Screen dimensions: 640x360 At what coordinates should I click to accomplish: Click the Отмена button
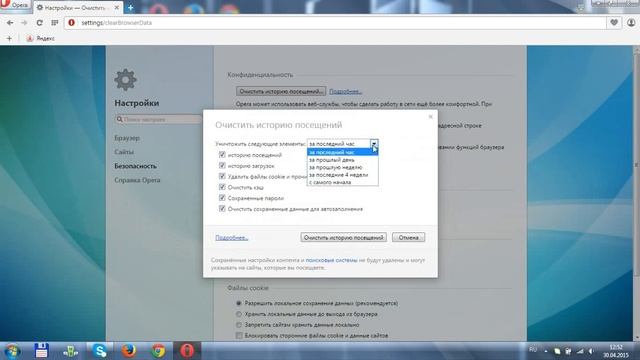point(408,237)
